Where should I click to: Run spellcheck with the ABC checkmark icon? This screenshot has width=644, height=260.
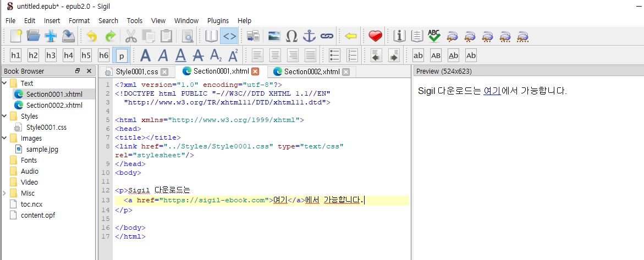(x=434, y=36)
